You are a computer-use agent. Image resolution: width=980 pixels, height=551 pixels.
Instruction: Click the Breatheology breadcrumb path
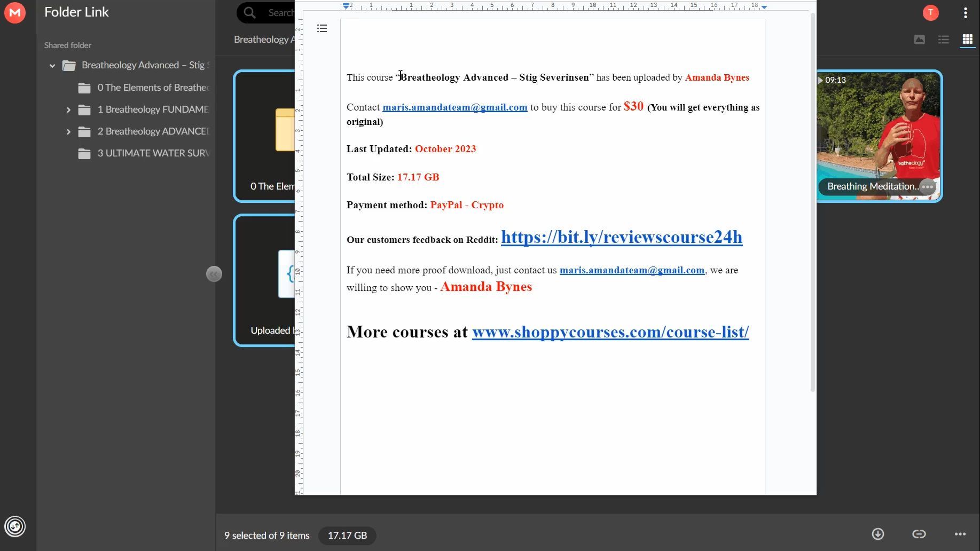pos(264,40)
